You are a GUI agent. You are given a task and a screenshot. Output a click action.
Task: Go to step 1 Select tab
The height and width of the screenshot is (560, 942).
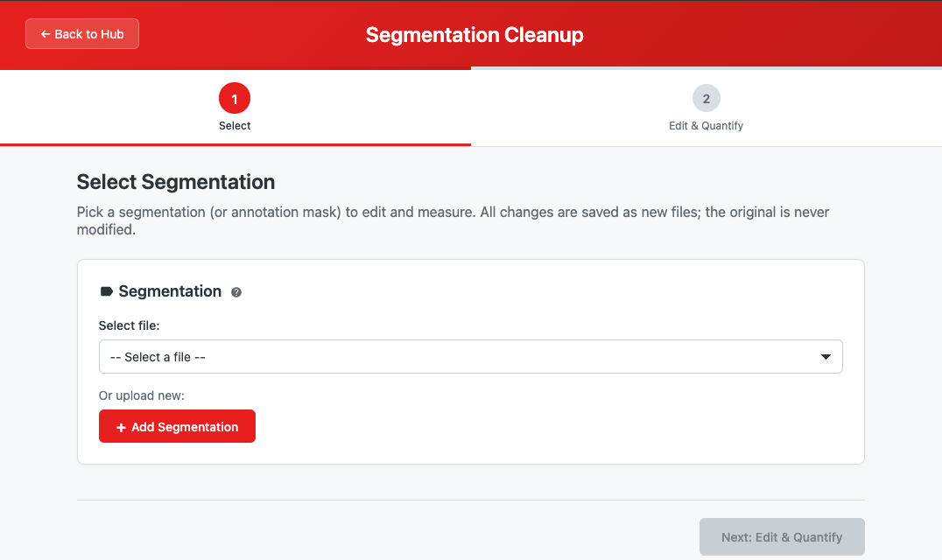(x=235, y=108)
